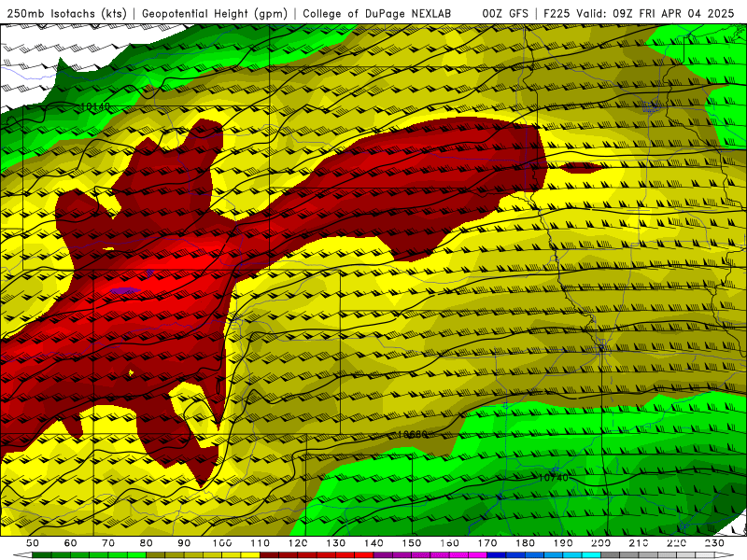Click the "College of DuPage NEXLAB" credit text
Viewport: 747px width, 560px height.
tap(377, 14)
